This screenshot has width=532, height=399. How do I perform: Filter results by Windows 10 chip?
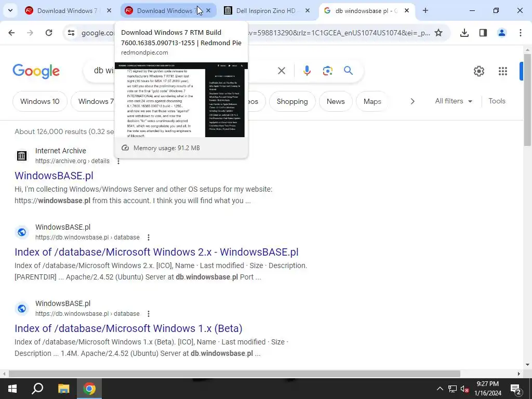[x=39, y=101]
